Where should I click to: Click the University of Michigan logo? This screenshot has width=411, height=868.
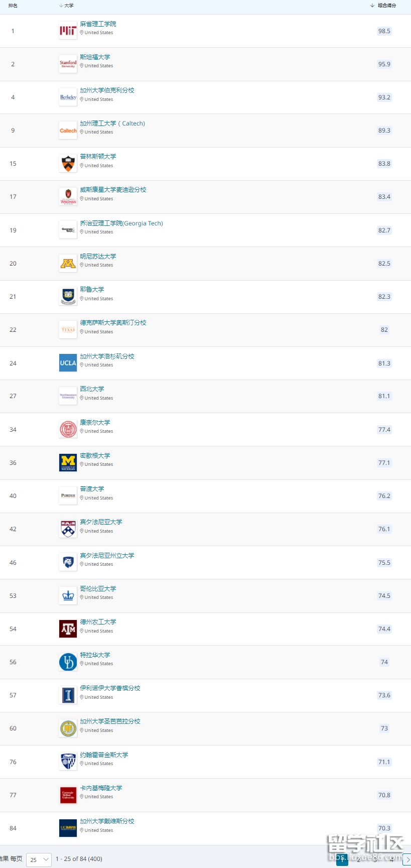68,462
